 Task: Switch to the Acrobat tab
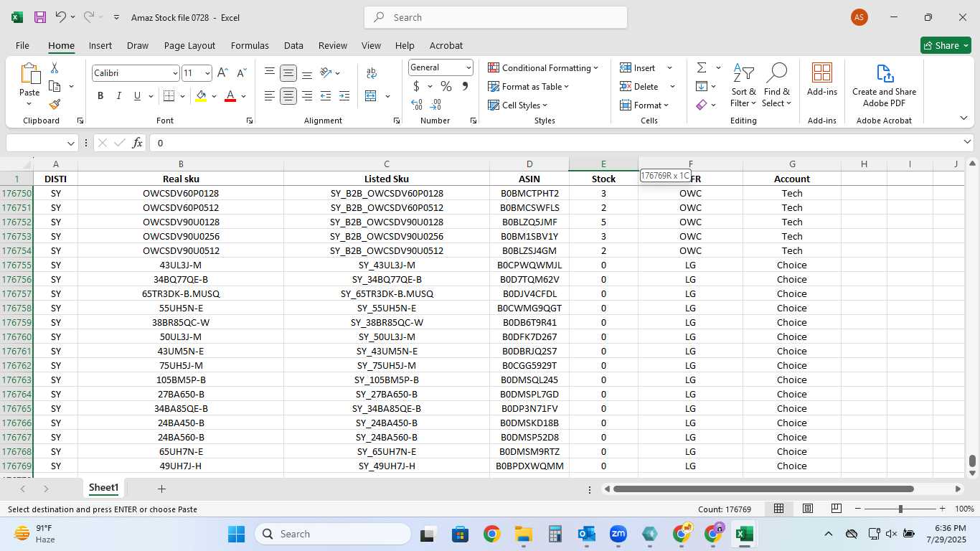coord(446,45)
